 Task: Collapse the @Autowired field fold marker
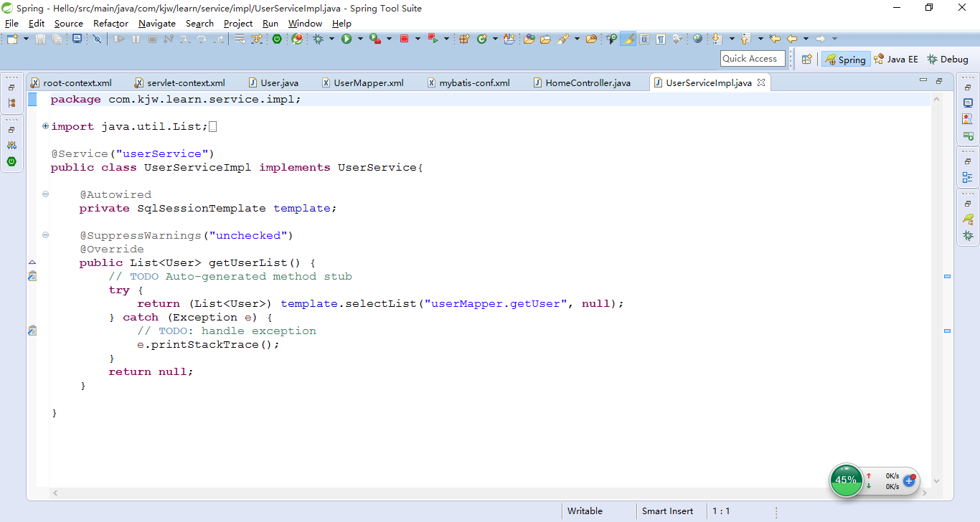[45, 194]
